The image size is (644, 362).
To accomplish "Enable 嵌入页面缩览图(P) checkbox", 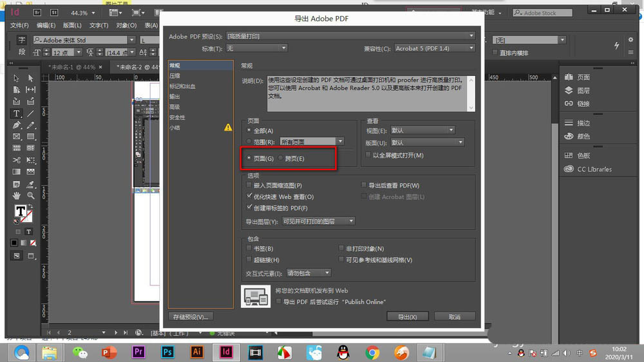I will click(x=249, y=186).
